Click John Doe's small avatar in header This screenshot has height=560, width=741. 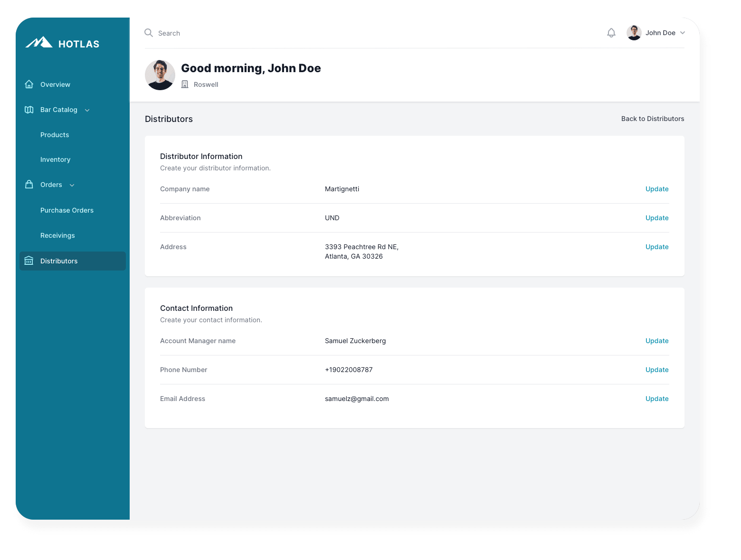(634, 33)
